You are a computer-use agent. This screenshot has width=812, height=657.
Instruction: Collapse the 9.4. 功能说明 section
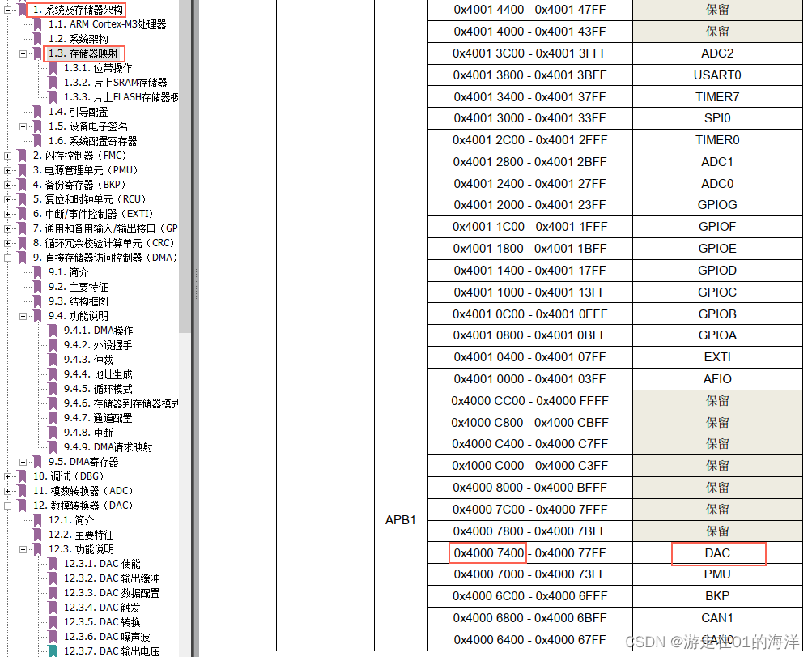[x=23, y=316]
